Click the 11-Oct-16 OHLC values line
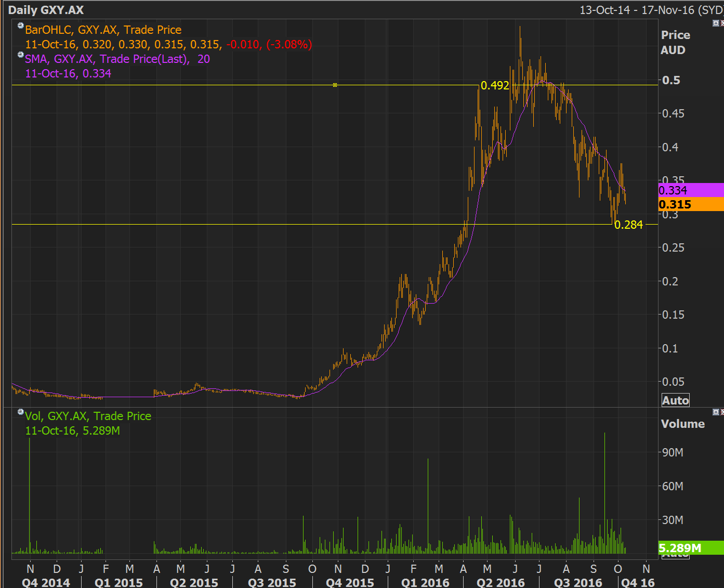 [x=124, y=44]
